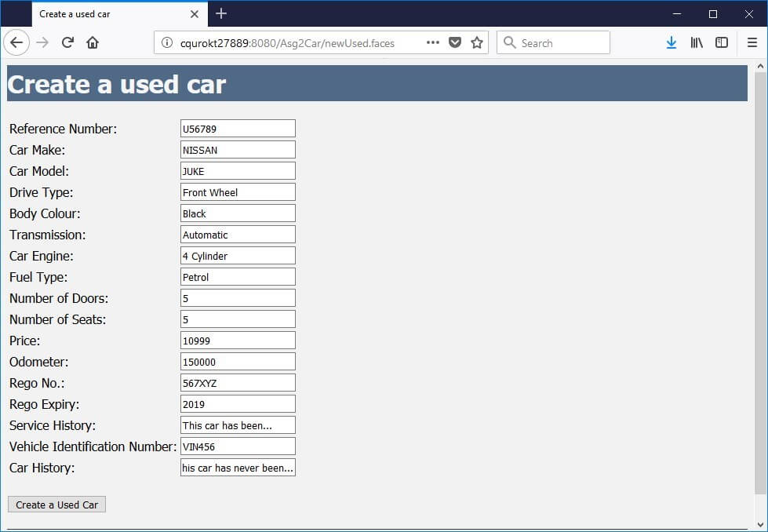Edit the Price field 10999
The width and height of the screenshot is (768, 532).
[238, 341]
